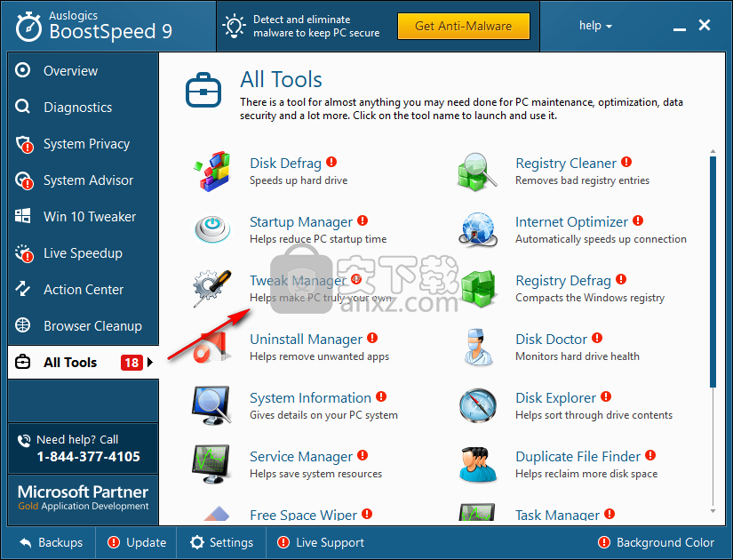Open the Uninstall Manager link
This screenshot has height=560, width=733.
click(x=307, y=340)
